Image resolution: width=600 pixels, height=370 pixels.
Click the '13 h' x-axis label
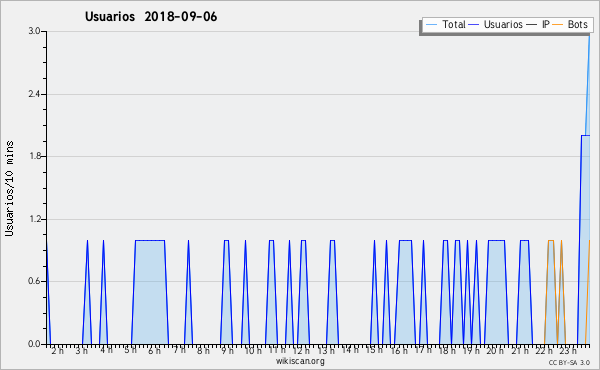click(x=326, y=351)
